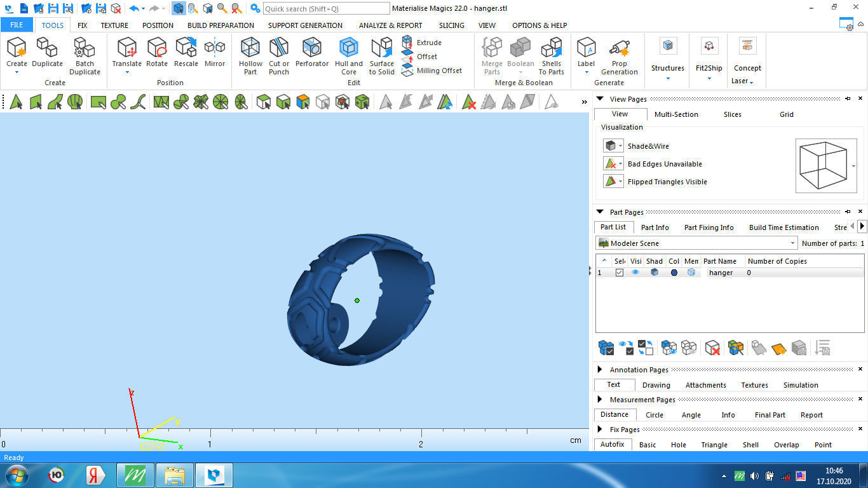Select the hanger part name
Screen dimensions: 868x488
click(721, 273)
